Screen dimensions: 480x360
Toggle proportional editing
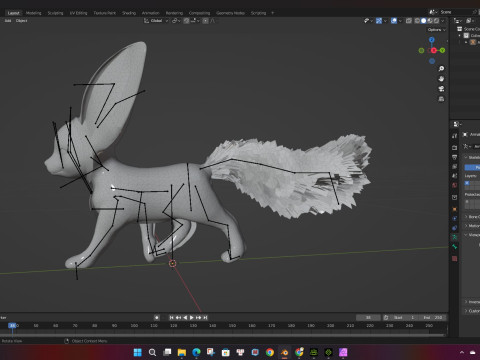click(206, 21)
